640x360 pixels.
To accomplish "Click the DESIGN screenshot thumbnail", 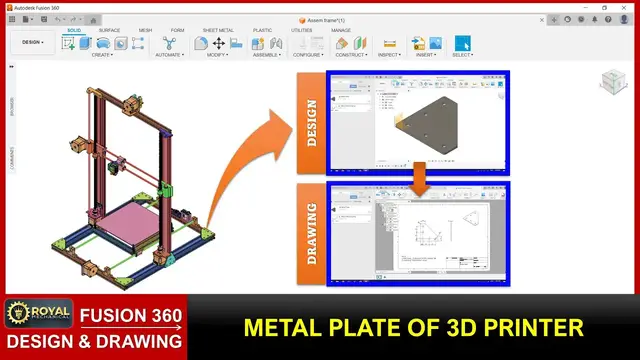I will (418, 122).
